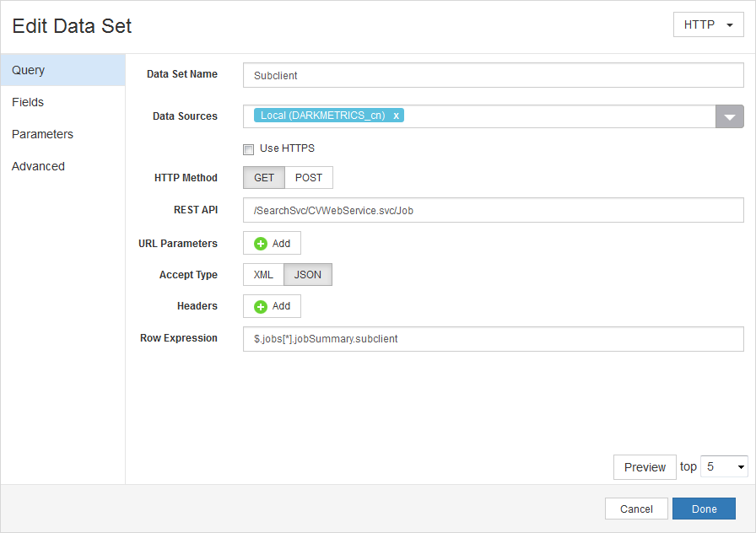Open the Data Sources dropdown arrow

pos(729,116)
